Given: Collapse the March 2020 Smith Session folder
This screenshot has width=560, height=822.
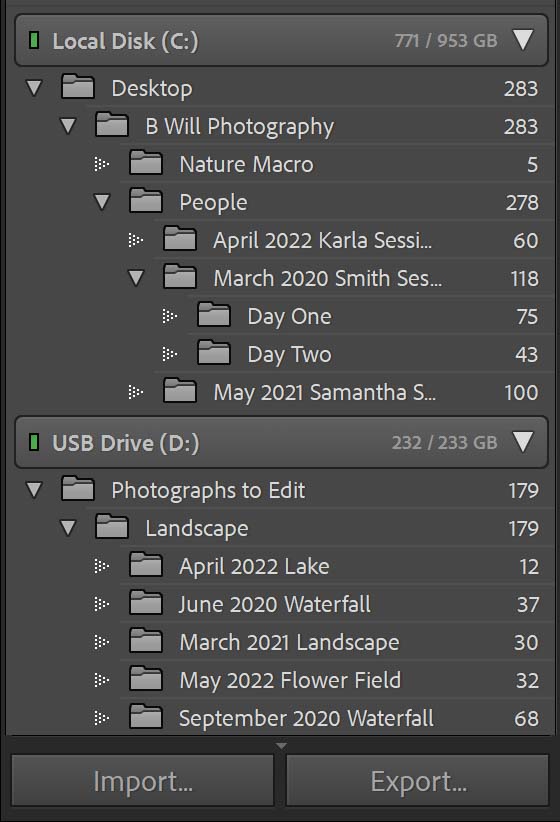Looking at the screenshot, I should (x=136, y=278).
